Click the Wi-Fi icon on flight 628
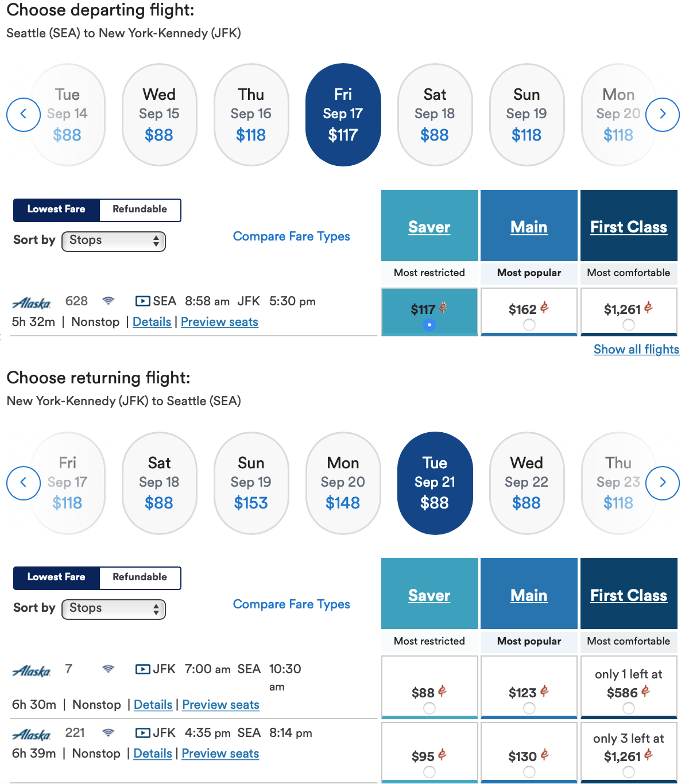This screenshot has height=784, width=689. [108, 300]
